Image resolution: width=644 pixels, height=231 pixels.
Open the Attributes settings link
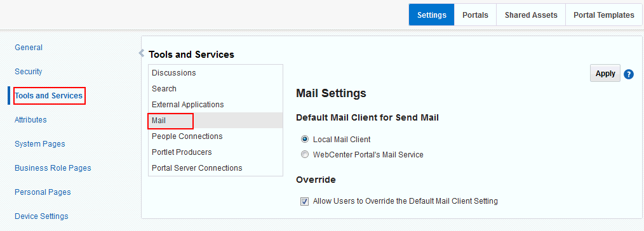31,120
